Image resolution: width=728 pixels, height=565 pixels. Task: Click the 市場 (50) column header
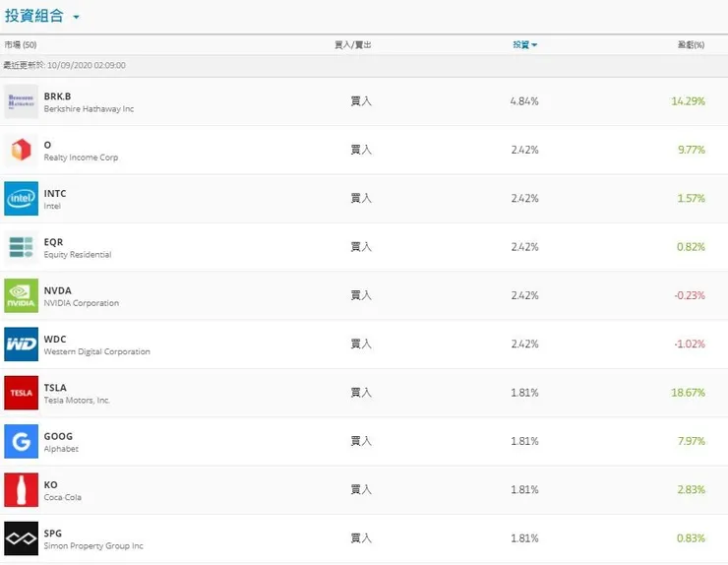coord(21,45)
